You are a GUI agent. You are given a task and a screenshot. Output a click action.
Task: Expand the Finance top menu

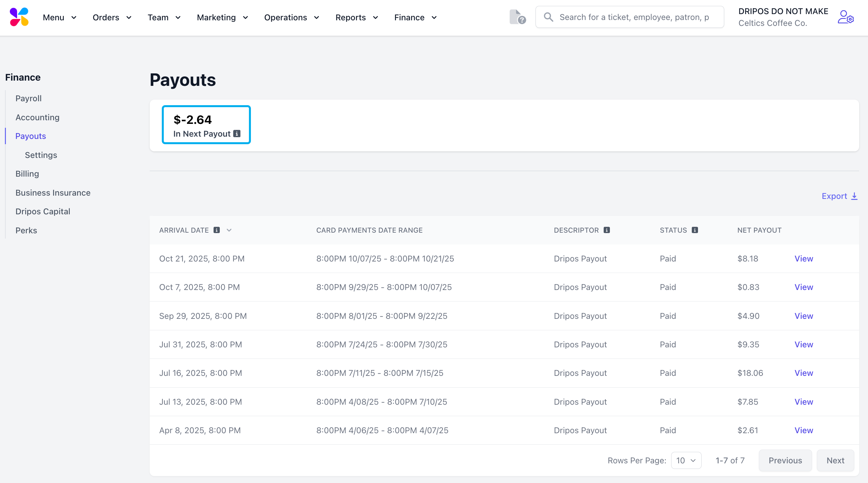pos(415,17)
